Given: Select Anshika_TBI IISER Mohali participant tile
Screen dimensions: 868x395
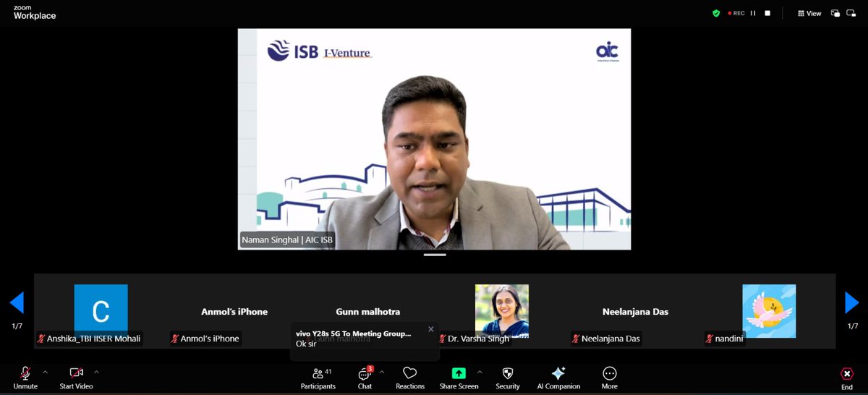Looking at the screenshot, I should coord(101,311).
